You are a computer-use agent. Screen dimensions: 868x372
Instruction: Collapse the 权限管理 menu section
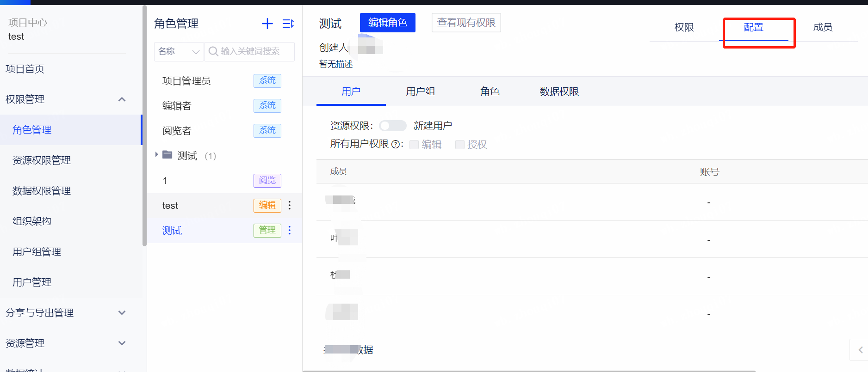(x=122, y=99)
